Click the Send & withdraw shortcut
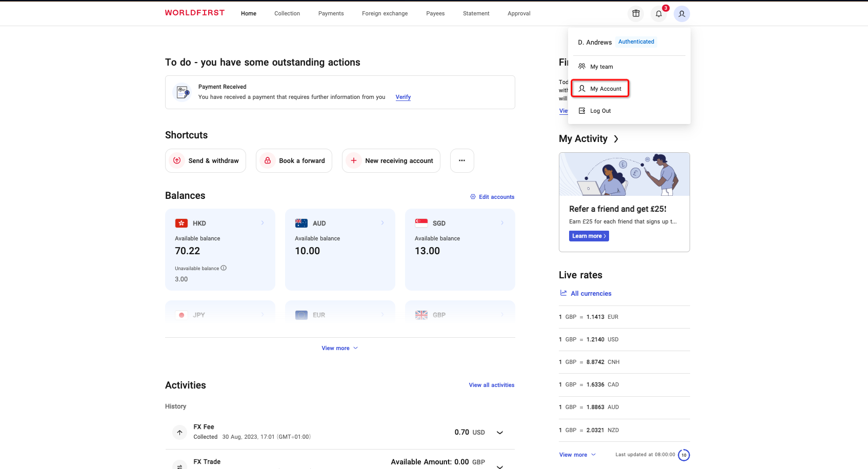Screen dimensions: 868x469 (206, 160)
